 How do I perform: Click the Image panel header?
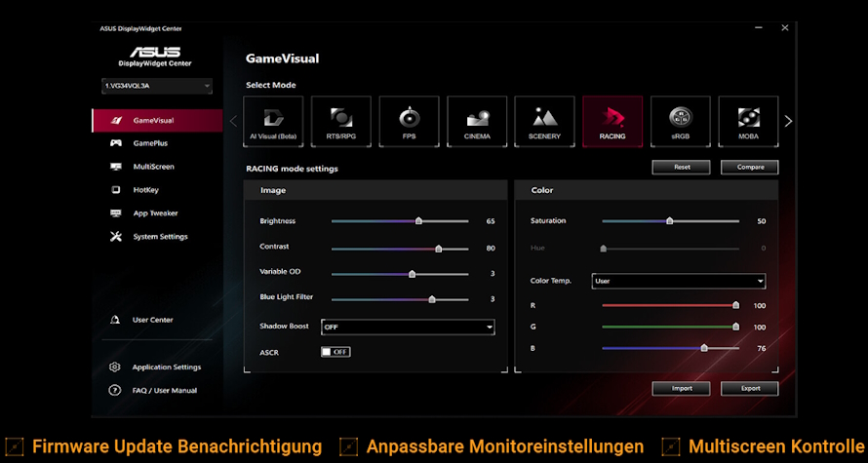point(375,190)
